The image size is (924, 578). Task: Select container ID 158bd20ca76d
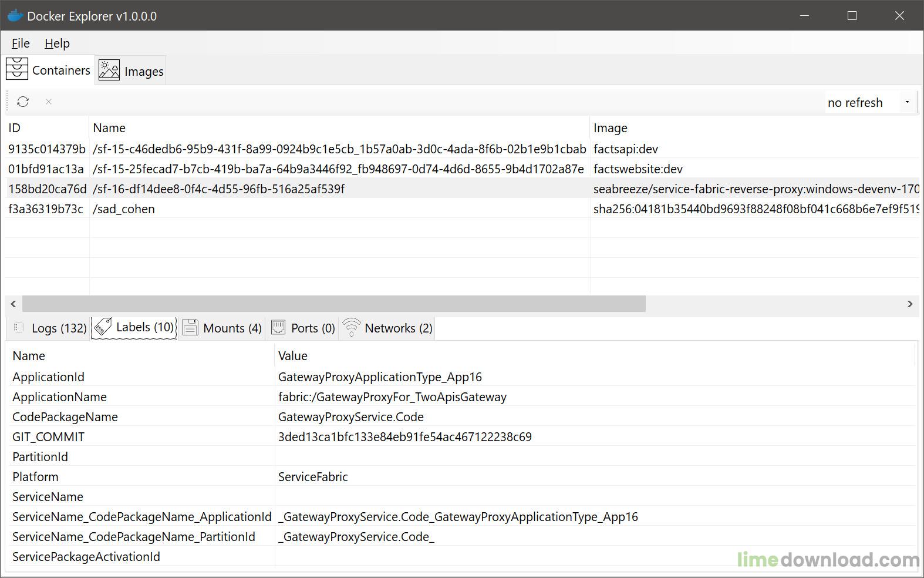pos(47,189)
